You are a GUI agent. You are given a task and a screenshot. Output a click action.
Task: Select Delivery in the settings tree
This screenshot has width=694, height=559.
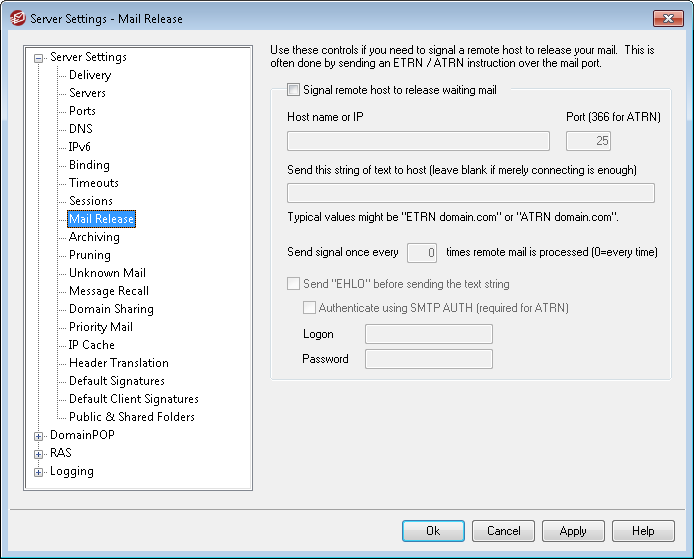[x=90, y=75]
